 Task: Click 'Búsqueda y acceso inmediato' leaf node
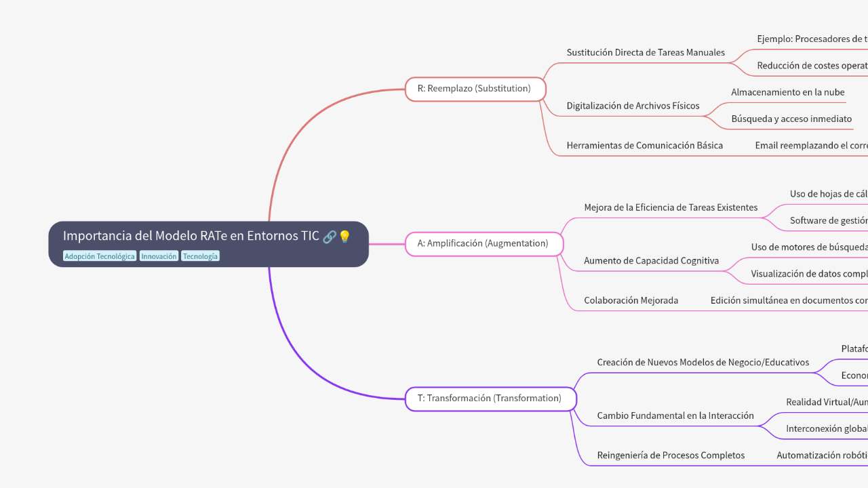[791, 119]
